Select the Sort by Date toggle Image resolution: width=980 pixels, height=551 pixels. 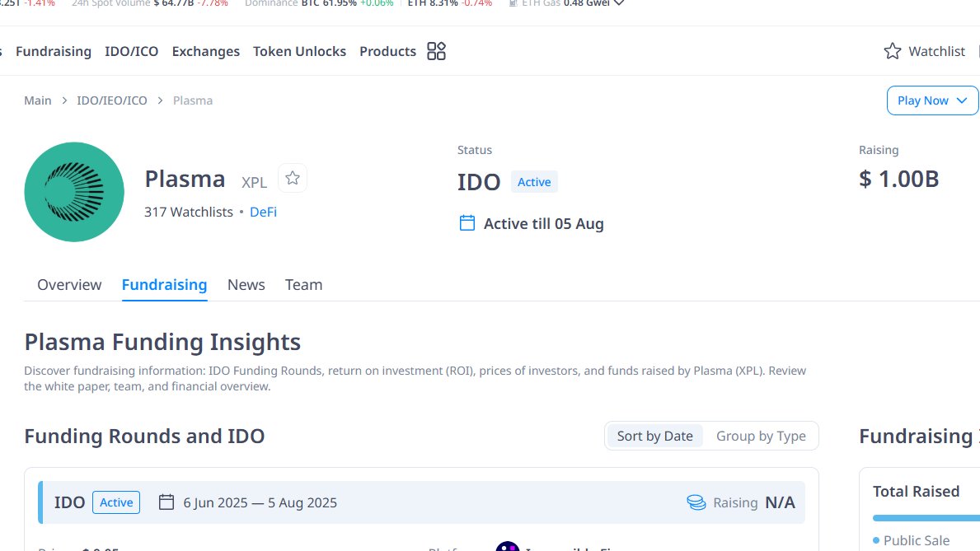(x=655, y=436)
